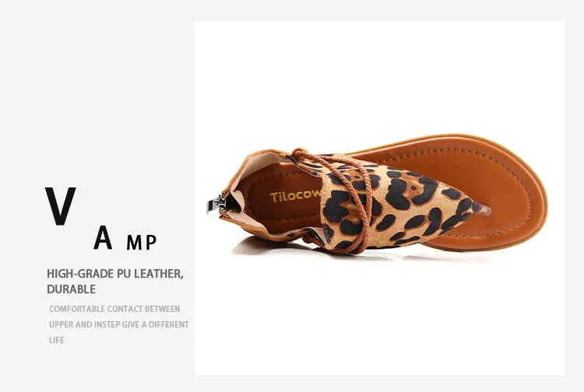Click the word DURABLE
Screen dimensions: 584x392
[72, 289]
